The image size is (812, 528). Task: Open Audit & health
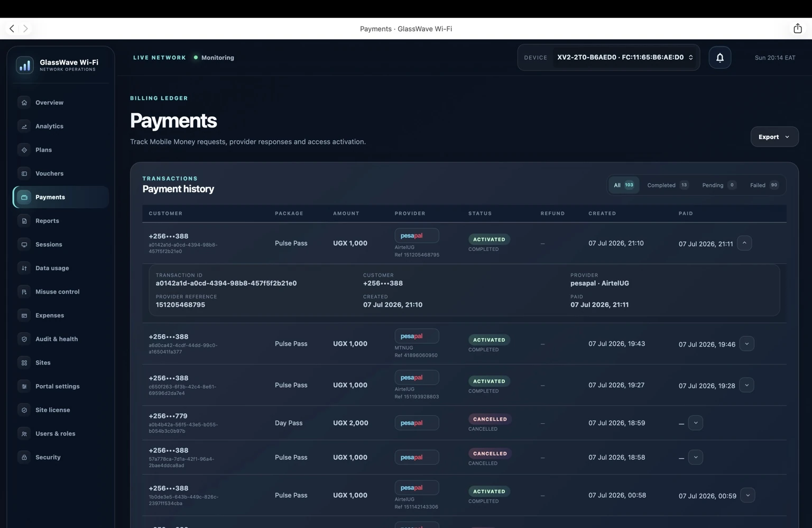61,339
